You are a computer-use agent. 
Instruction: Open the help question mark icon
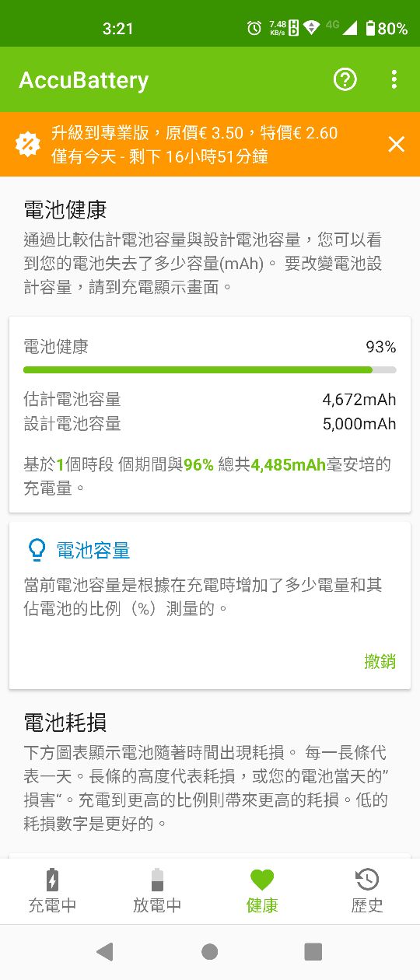tap(345, 79)
